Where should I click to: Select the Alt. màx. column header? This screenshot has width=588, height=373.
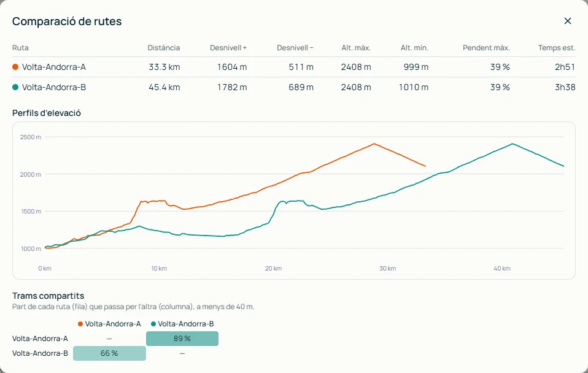356,48
